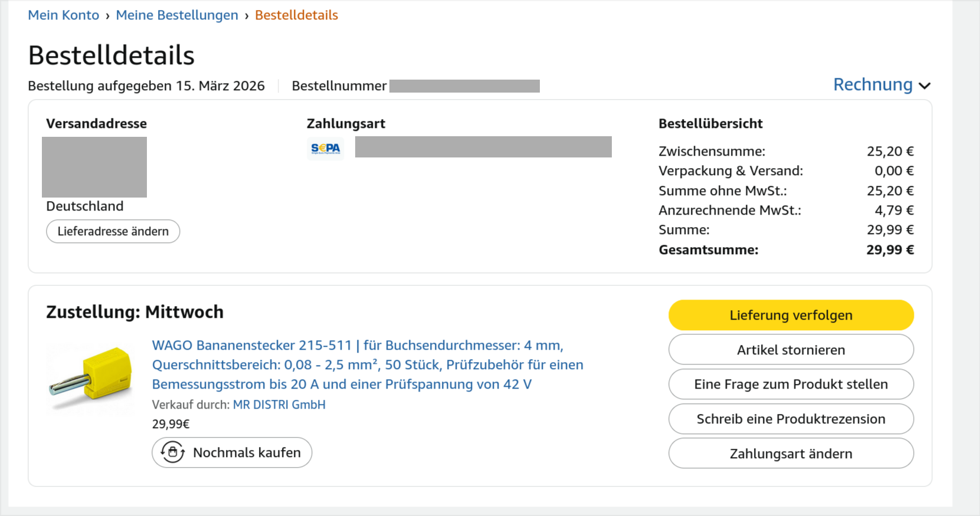This screenshot has height=516, width=980.
Task: Click the chevron arrow next to Rechnung
Action: [925, 86]
